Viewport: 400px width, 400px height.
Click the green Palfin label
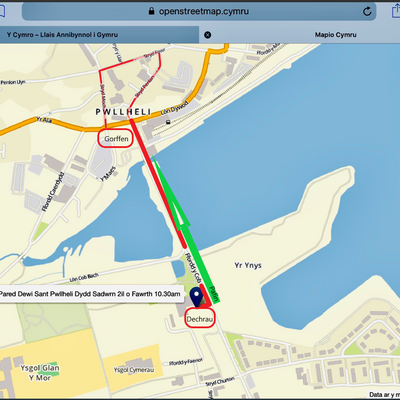[215, 295]
